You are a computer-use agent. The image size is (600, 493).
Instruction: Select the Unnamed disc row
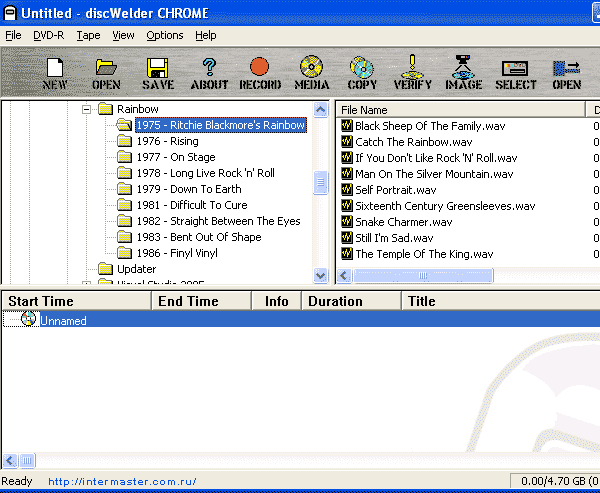click(x=302, y=319)
